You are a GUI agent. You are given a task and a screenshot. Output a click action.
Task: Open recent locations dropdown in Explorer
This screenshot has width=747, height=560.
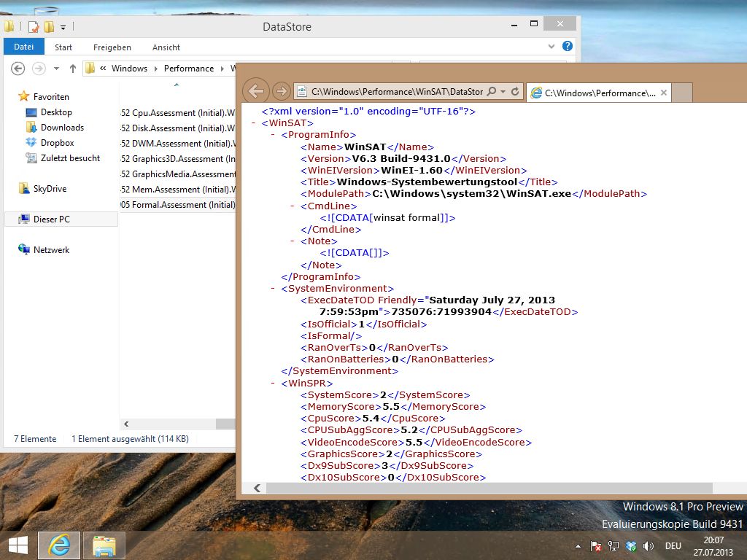click(56, 69)
